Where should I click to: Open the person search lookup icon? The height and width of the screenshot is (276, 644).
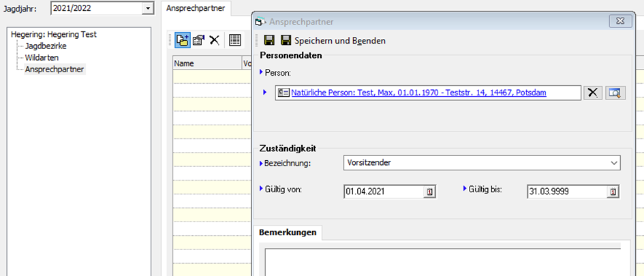(615, 93)
